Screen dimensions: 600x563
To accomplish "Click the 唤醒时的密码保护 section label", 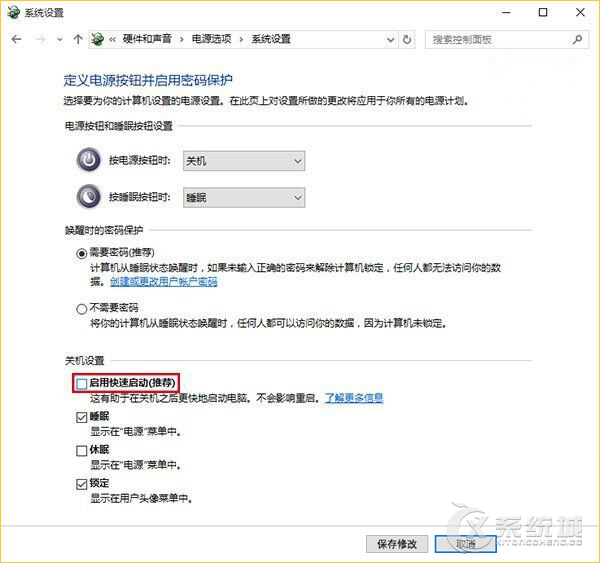I will 104,230.
